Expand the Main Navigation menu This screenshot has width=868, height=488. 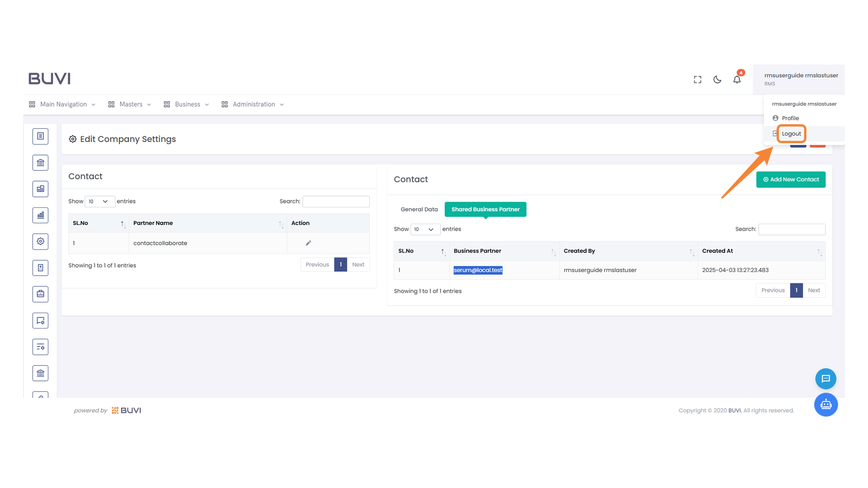coord(61,104)
